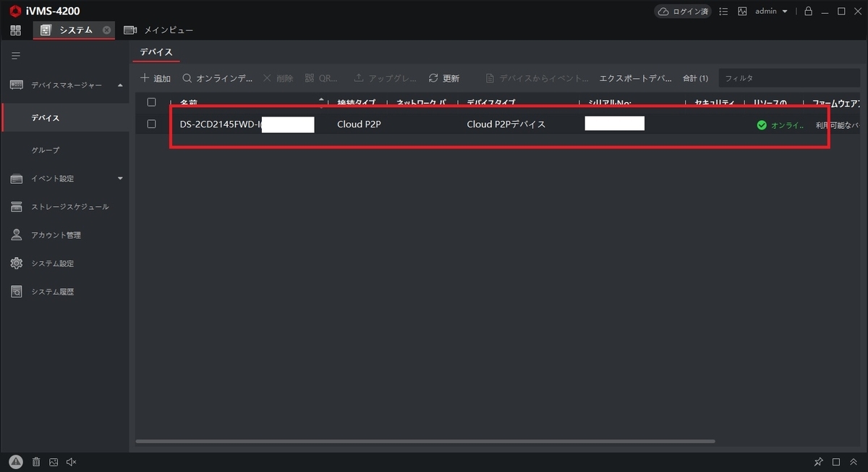The width and height of the screenshot is (868, 472).
Task: Click the アカウント管理 person icon
Action: [16, 235]
